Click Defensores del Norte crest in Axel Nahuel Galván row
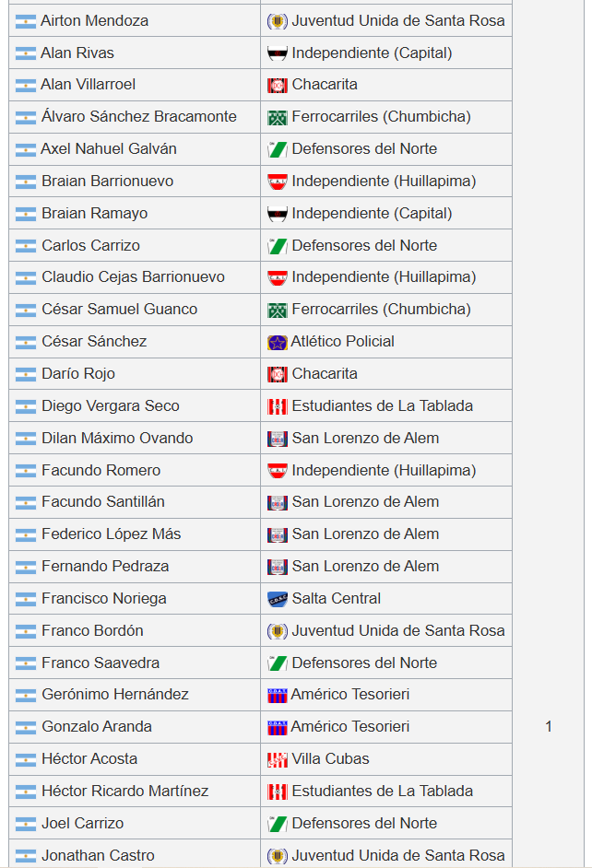592x868 pixels. [277, 149]
